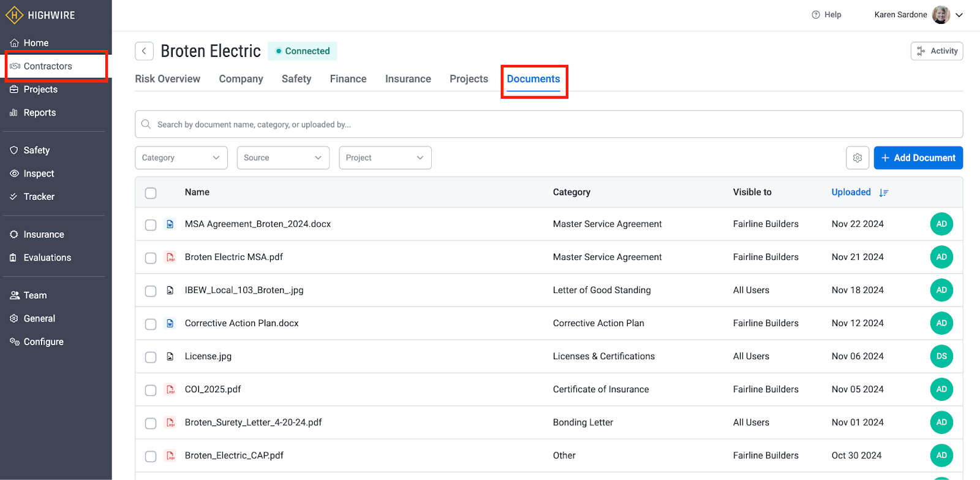Screen dimensions: 980x480
Task: Switch to Risk Overview tab
Action: [x=167, y=79]
